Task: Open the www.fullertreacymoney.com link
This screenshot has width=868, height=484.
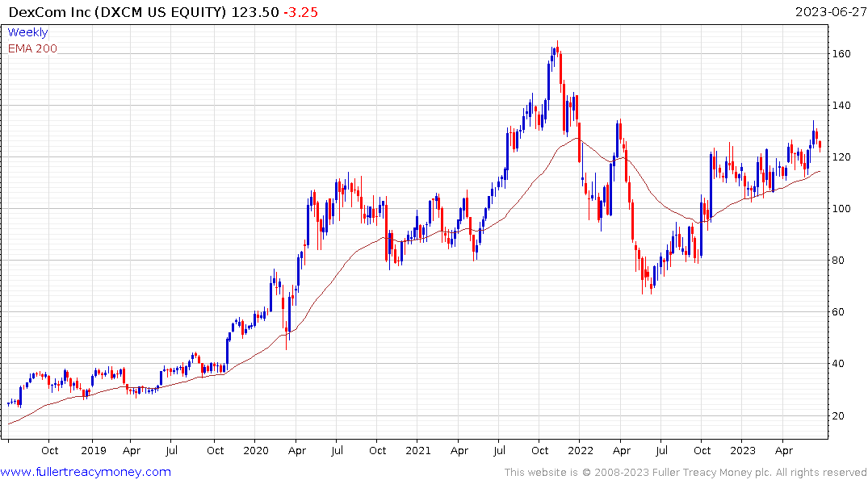Action: coord(86,472)
